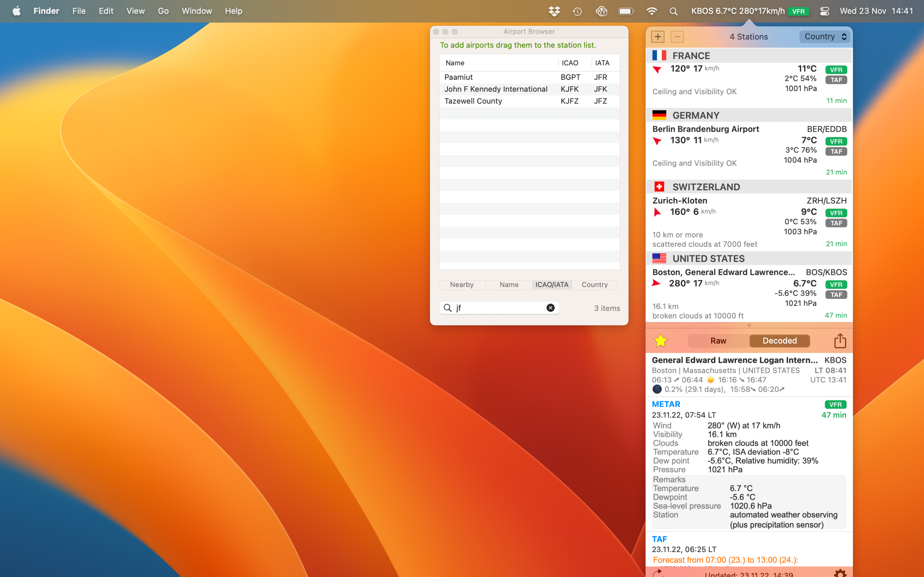Open settings gear at panel bottom
The image size is (924, 577).
840,573
